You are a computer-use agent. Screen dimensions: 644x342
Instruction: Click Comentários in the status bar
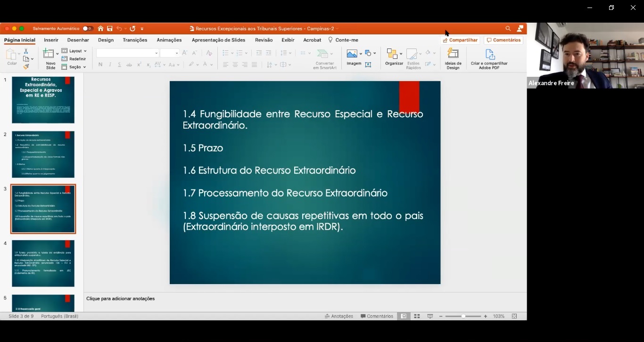tap(377, 316)
